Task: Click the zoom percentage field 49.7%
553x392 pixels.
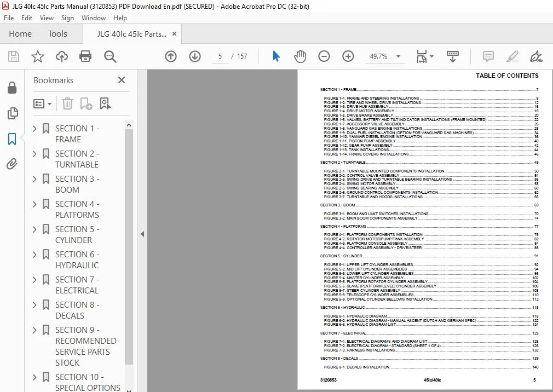Action: [x=378, y=56]
